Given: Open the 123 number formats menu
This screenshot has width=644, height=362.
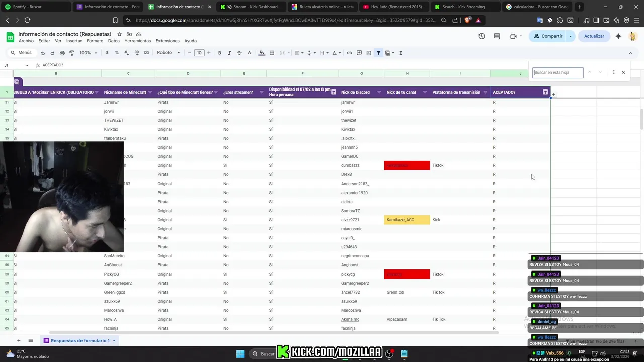Looking at the screenshot, I should coord(146,53).
